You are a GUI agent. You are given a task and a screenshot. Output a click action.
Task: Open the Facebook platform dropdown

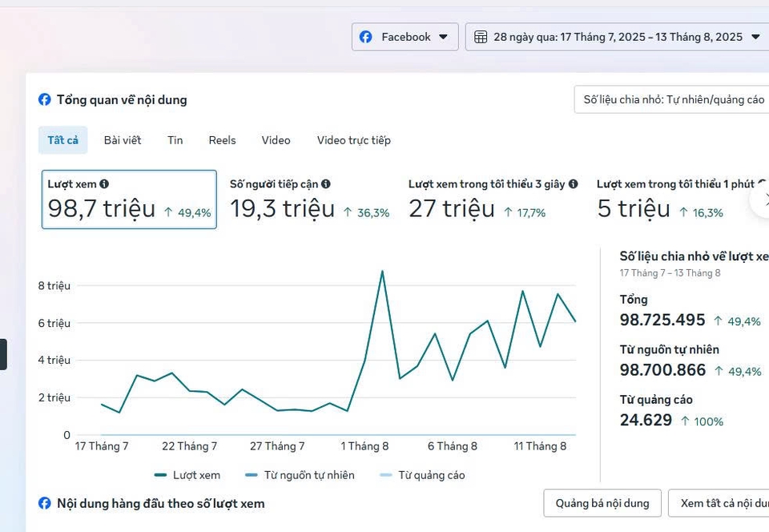pos(405,37)
